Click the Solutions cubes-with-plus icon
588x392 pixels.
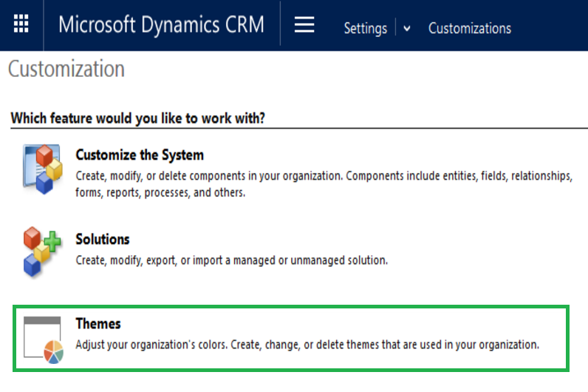tap(41, 252)
